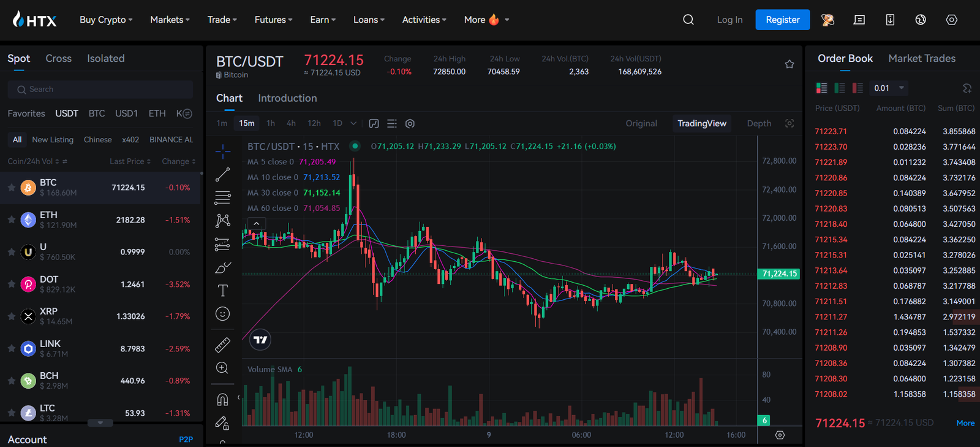Open the P2P link in Account section

pyautogui.click(x=186, y=440)
